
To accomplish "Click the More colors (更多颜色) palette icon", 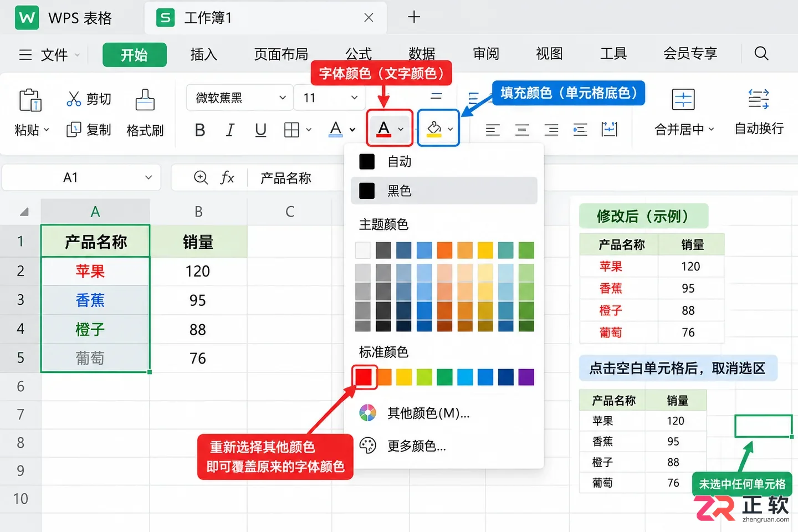I will (x=368, y=446).
